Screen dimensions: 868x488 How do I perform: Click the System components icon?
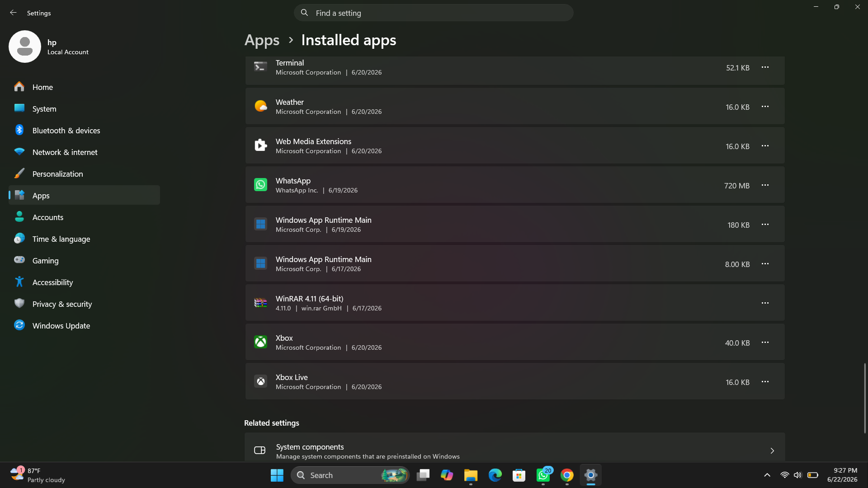point(259,450)
